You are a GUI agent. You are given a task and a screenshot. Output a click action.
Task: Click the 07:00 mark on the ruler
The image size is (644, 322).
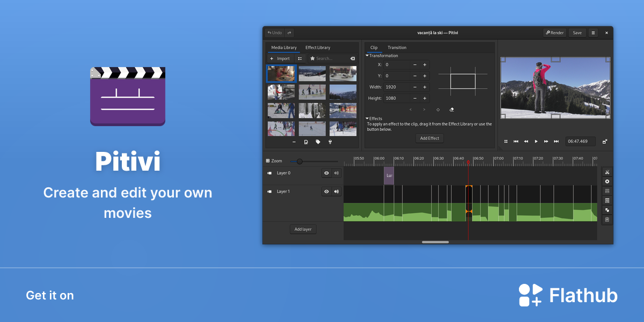499,158
